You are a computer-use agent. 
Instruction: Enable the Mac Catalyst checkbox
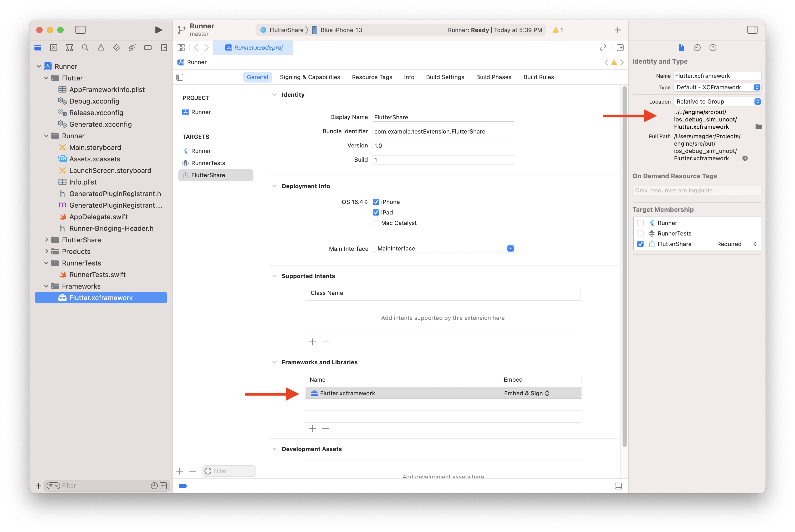(x=376, y=223)
